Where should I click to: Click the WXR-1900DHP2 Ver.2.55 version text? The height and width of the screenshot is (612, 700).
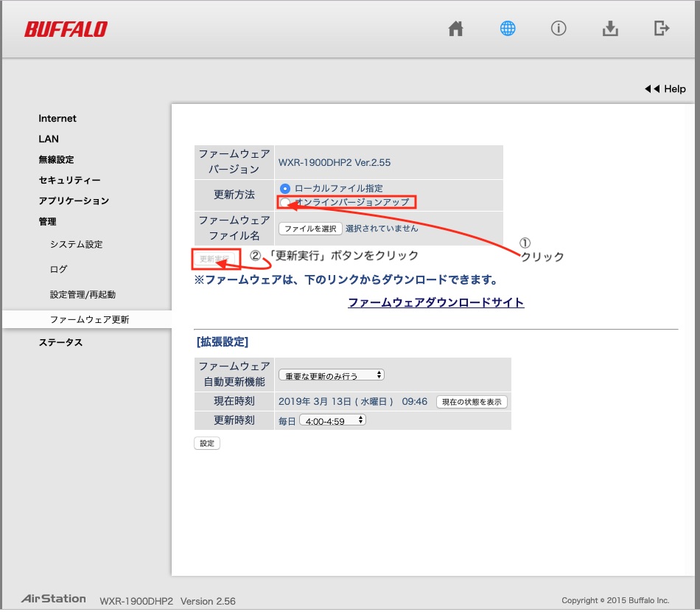point(335,163)
